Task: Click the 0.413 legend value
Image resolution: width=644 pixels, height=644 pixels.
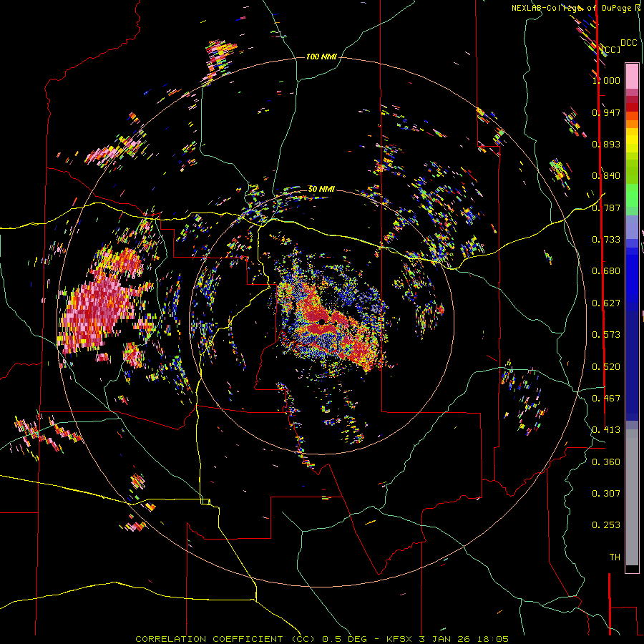Action: coord(606,430)
